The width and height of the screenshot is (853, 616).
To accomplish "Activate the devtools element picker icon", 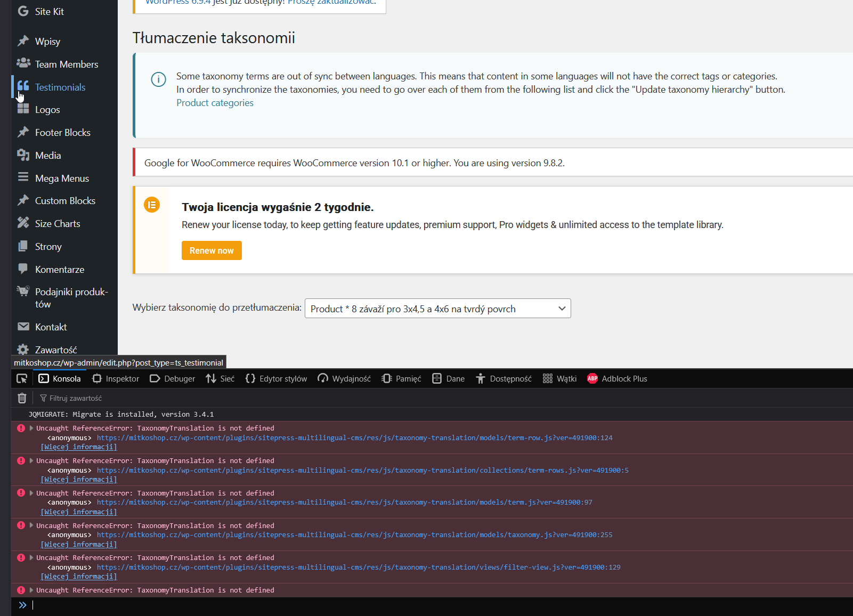I will click(x=22, y=379).
